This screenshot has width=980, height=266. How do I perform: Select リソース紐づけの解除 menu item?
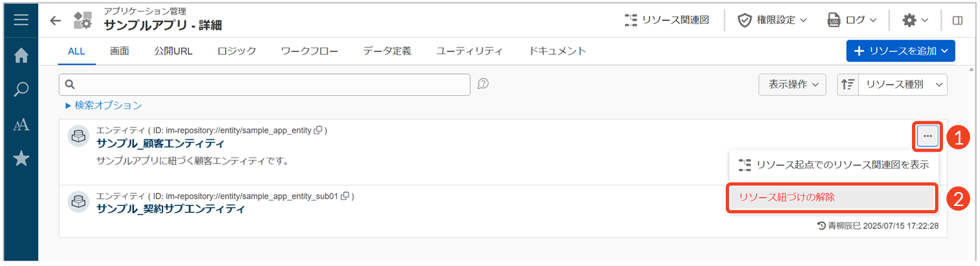(x=832, y=197)
